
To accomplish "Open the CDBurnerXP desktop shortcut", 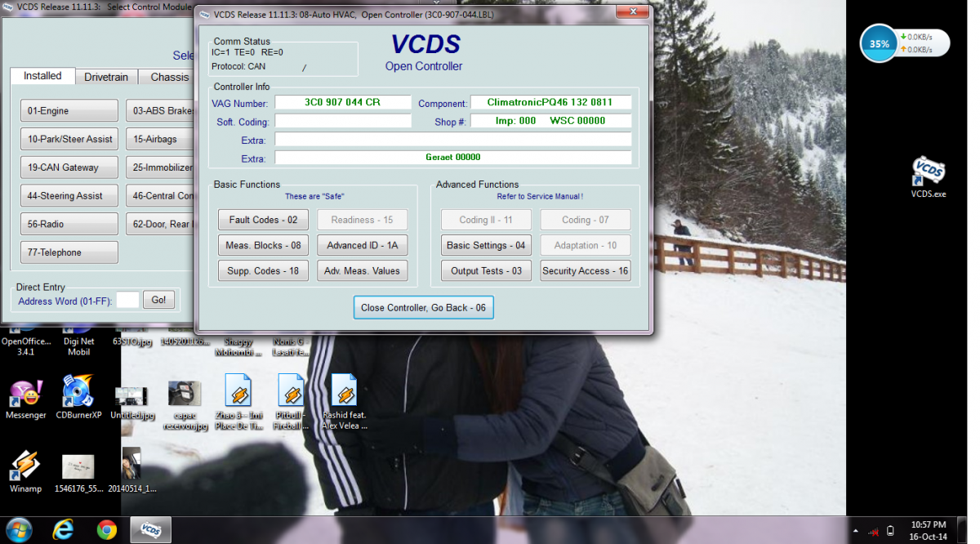I will (x=78, y=397).
